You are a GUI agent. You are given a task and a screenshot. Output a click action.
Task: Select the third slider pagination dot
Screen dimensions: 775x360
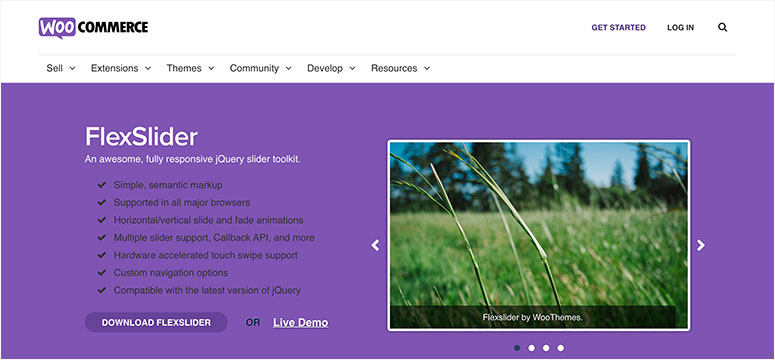pyautogui.click(x=546, y=348)
